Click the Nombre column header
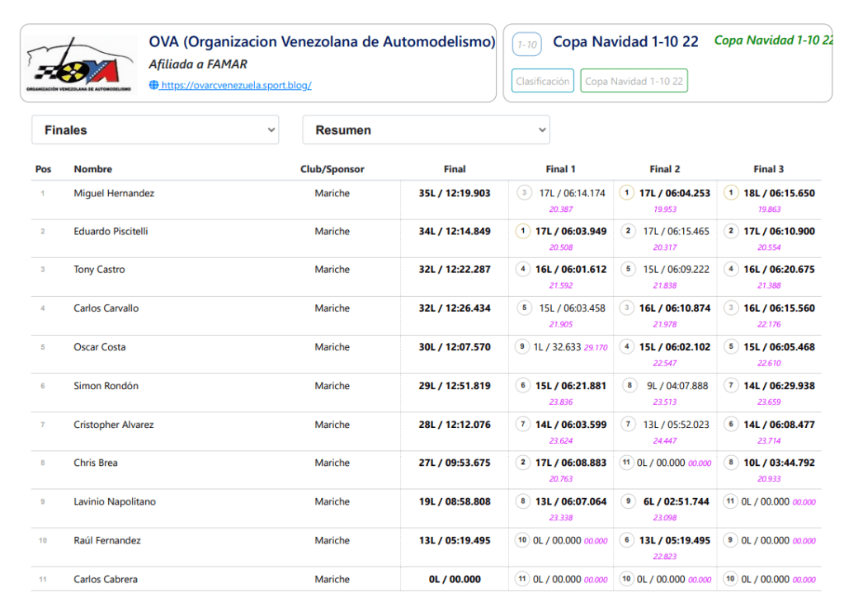This screenshot has width=844, height=616. click(93, 169)
